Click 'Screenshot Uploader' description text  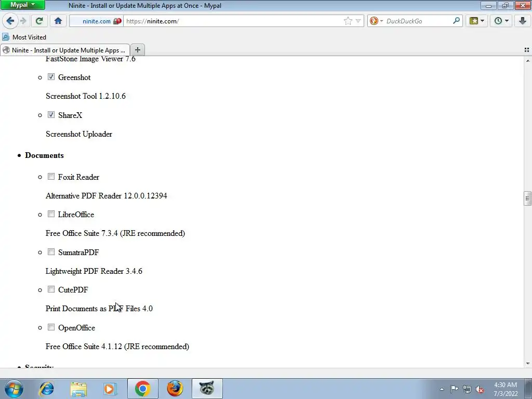coord(79,134)
